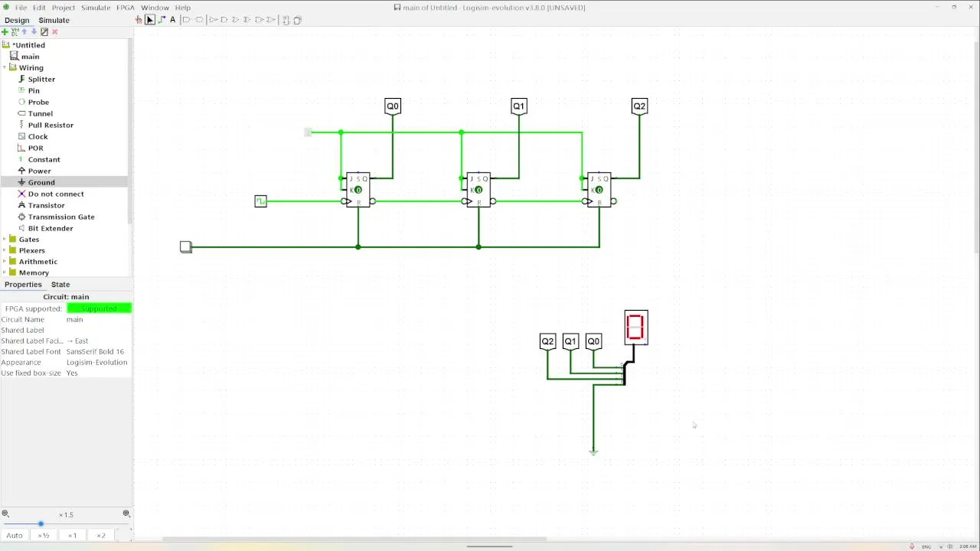Open Use fixed box-size Yes dropdown
Image resolution: width=980 pixels, height=551 pixels.
[x=99, y=373]
